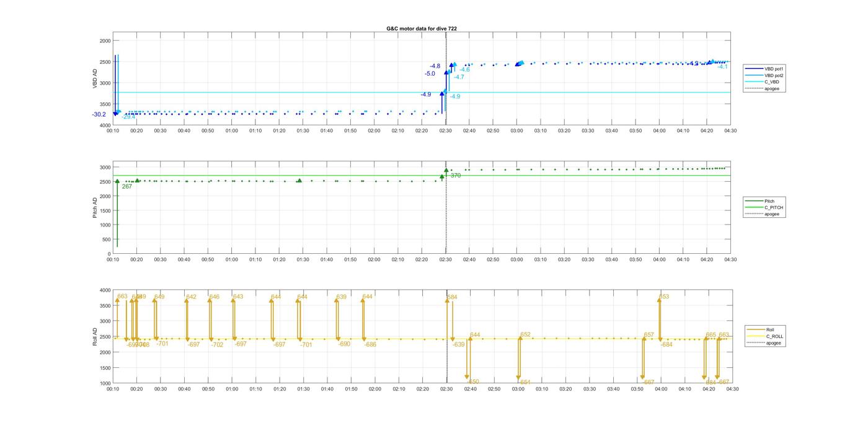This screenshot has height=430, width=868.
Task: Click the roll arrow labeled 653
Action: [660, 319]
